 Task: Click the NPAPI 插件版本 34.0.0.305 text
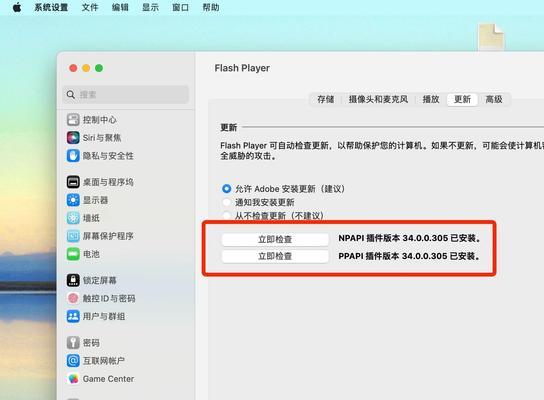click(x=409, y=238)
